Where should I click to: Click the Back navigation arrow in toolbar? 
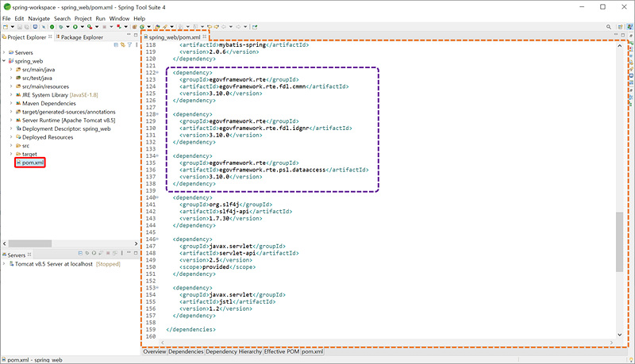pyautogui.click(x=224, y=27)
